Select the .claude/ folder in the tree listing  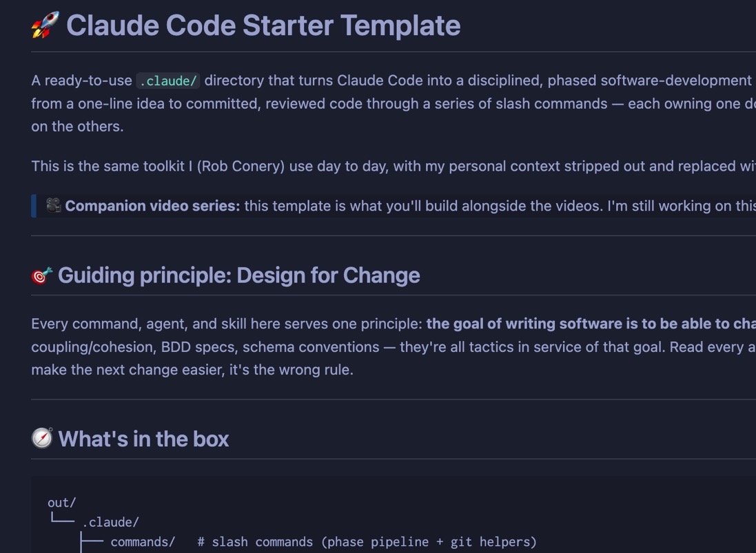(110, 522)
